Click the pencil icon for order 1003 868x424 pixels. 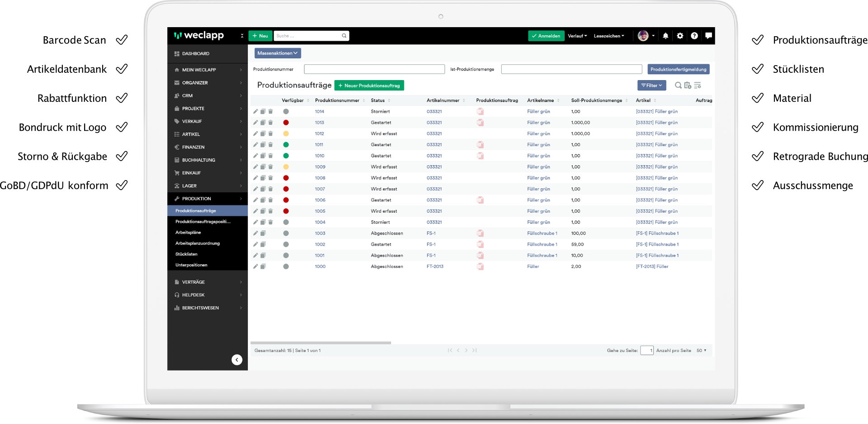pos(255,233)
